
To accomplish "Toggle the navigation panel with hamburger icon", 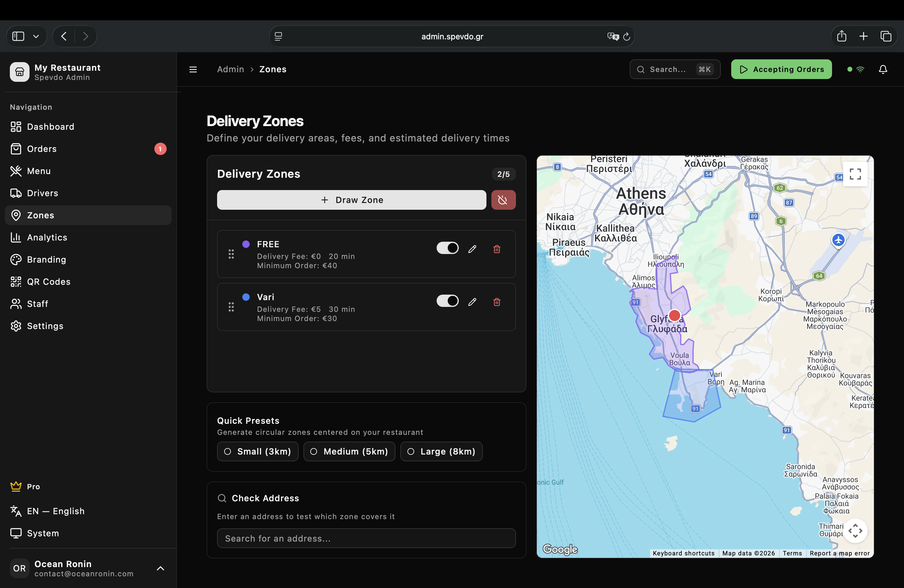I will click(193, 69).
